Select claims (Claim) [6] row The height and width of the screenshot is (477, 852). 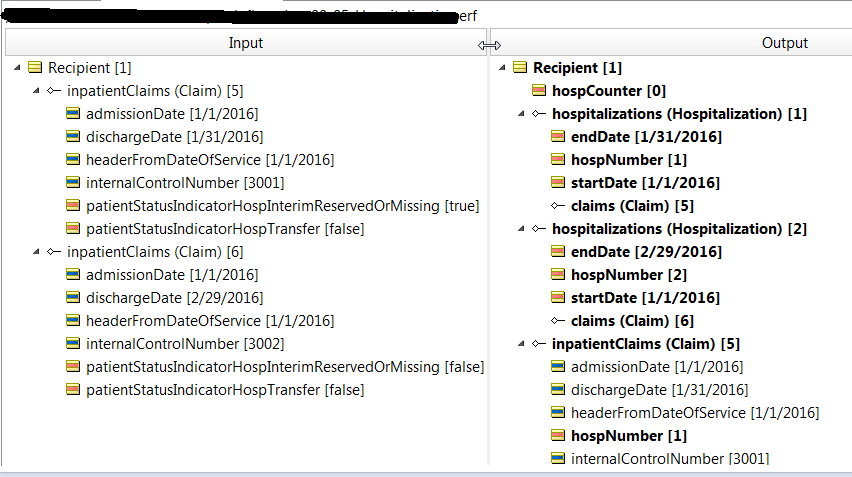[x=632, y=321]
